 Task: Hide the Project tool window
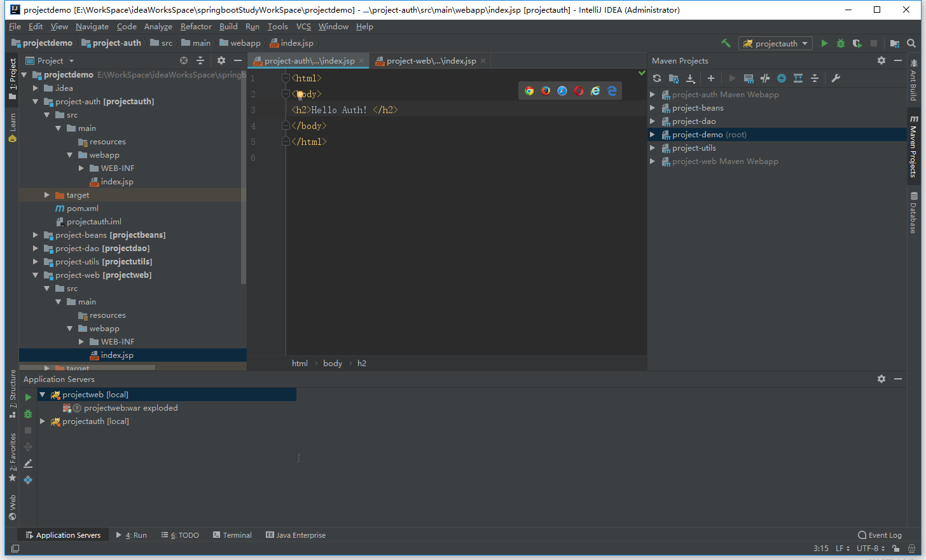[238, 60]
